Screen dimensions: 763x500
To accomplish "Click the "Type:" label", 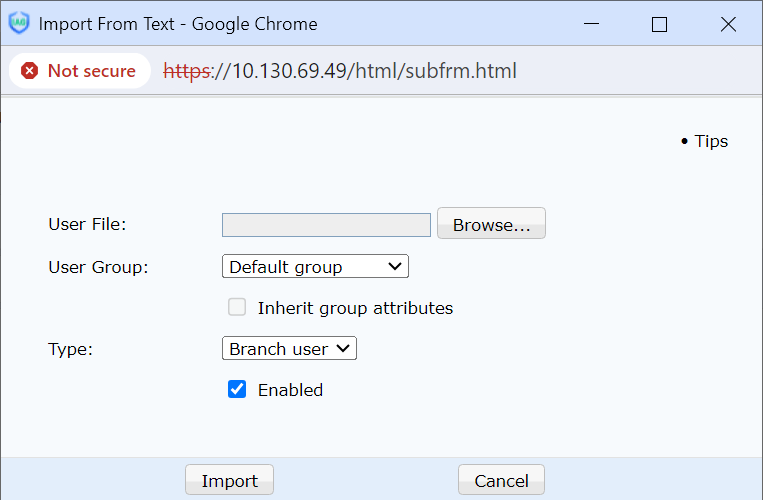I will click(x=70, y=349).
